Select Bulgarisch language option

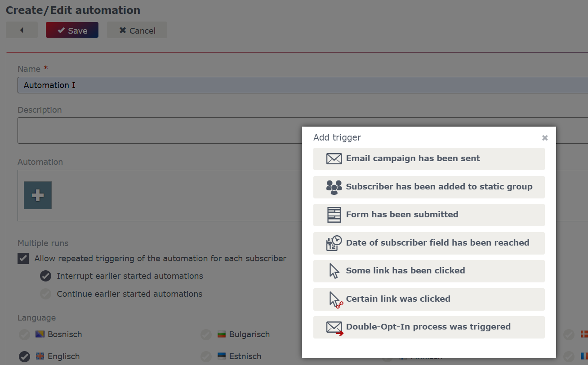(206, 334)
